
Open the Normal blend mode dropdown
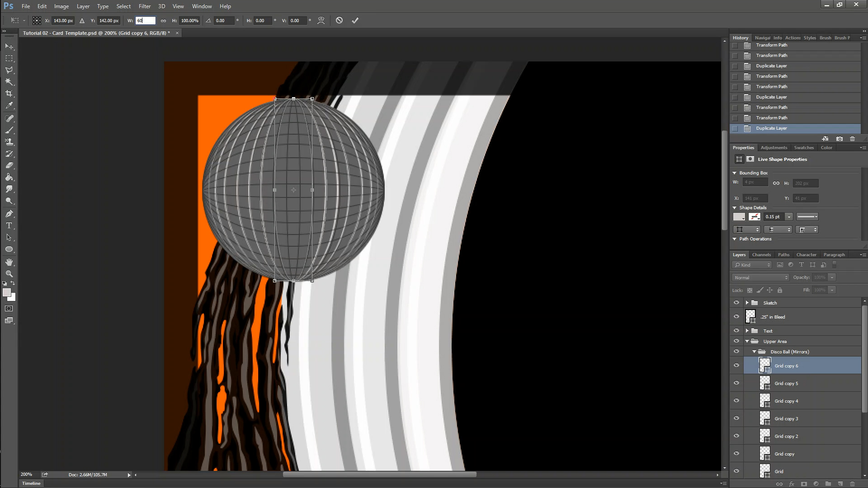tap(760, 277)
